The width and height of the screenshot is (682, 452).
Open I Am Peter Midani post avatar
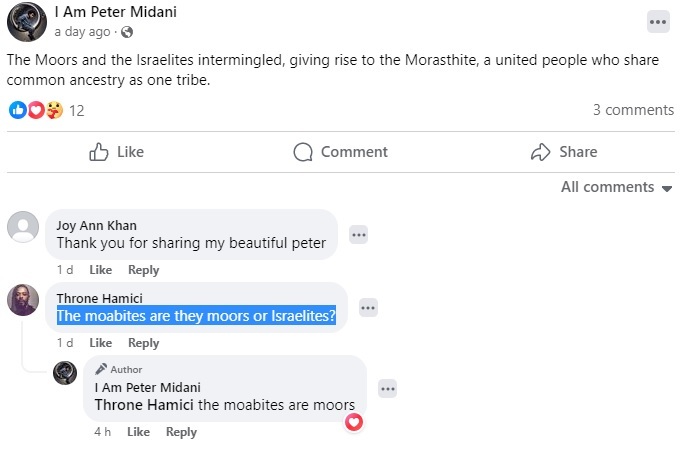point(26,21)
